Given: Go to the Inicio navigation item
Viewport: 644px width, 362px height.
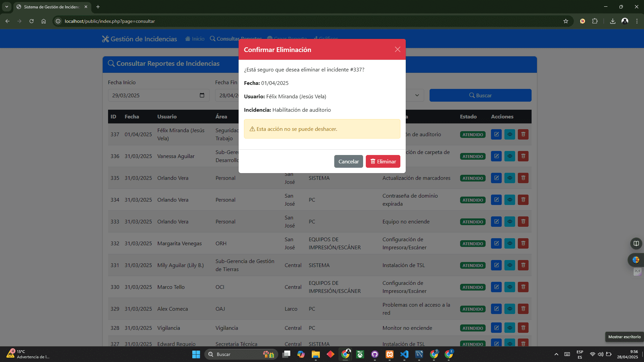Looking at the screenshot, I should coord(195,39).
